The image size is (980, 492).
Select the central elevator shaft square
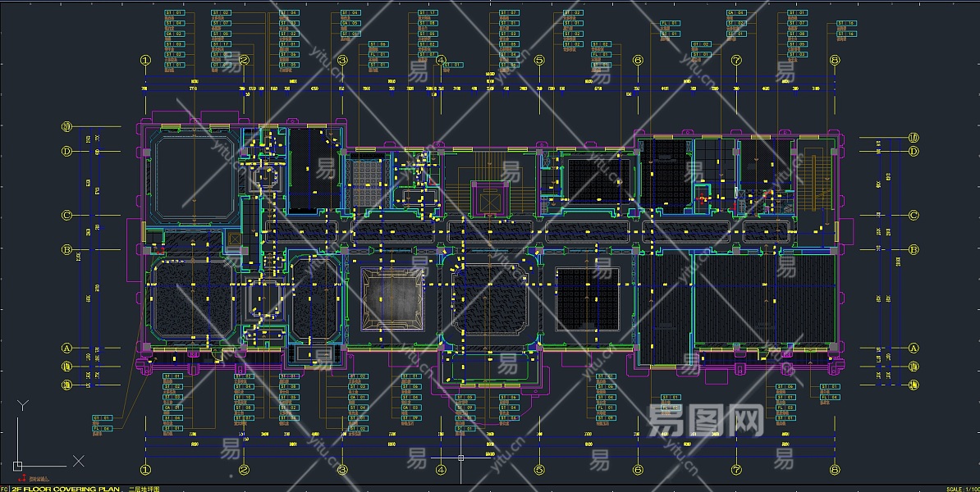pos(491,199)
